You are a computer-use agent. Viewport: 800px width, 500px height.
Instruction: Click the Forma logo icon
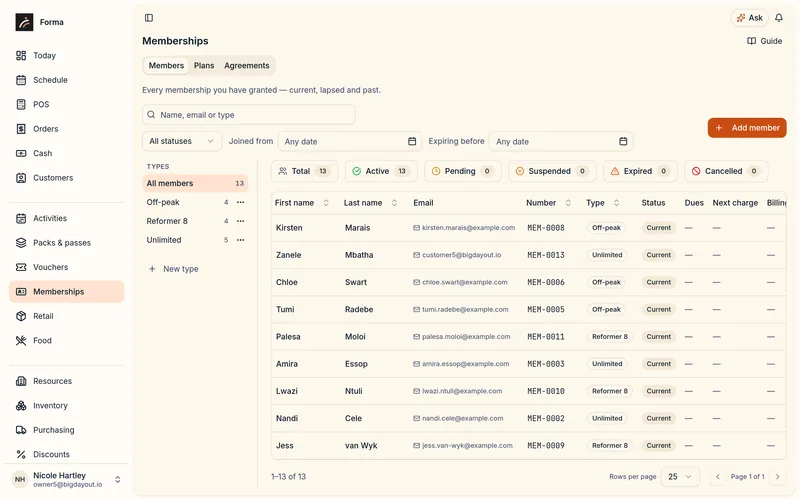[x=24, y=22]
